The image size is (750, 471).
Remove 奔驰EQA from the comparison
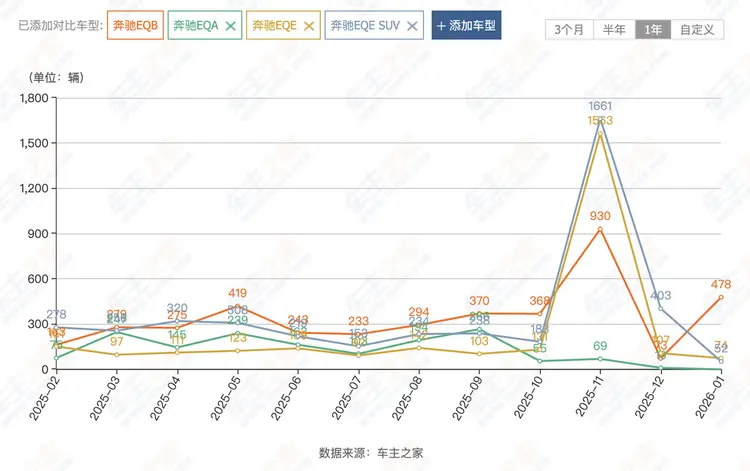click(231, 26)
